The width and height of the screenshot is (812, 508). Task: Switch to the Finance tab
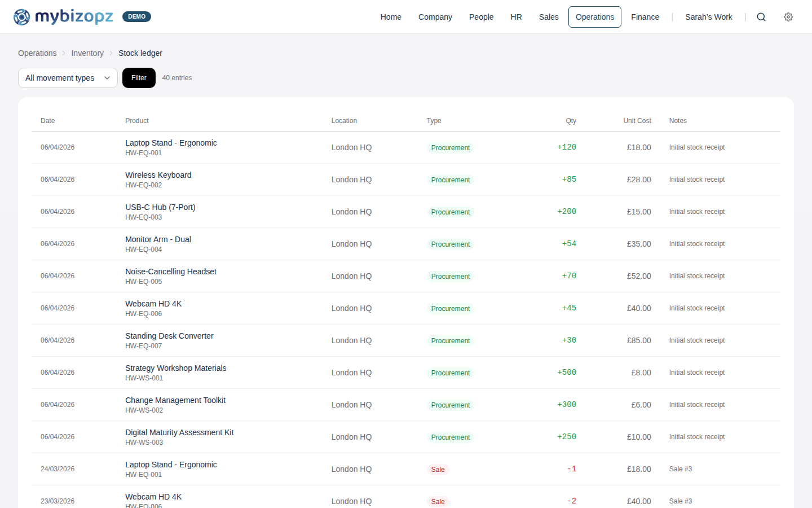coord(645,17)
